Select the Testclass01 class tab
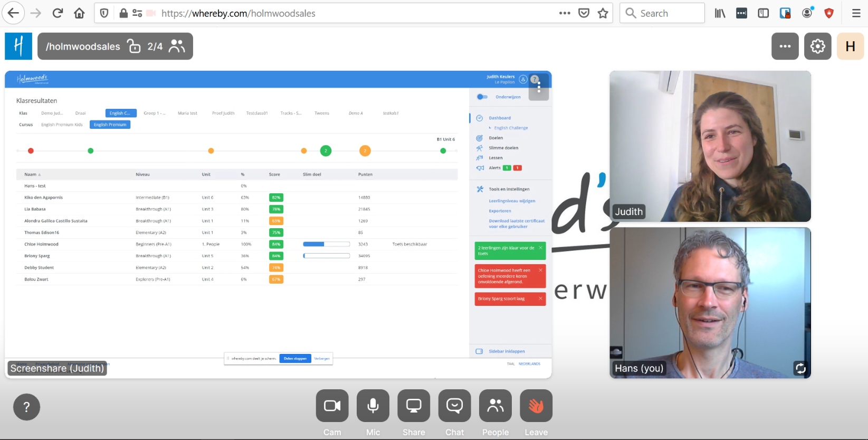868x440 pixels. [257, 113]
